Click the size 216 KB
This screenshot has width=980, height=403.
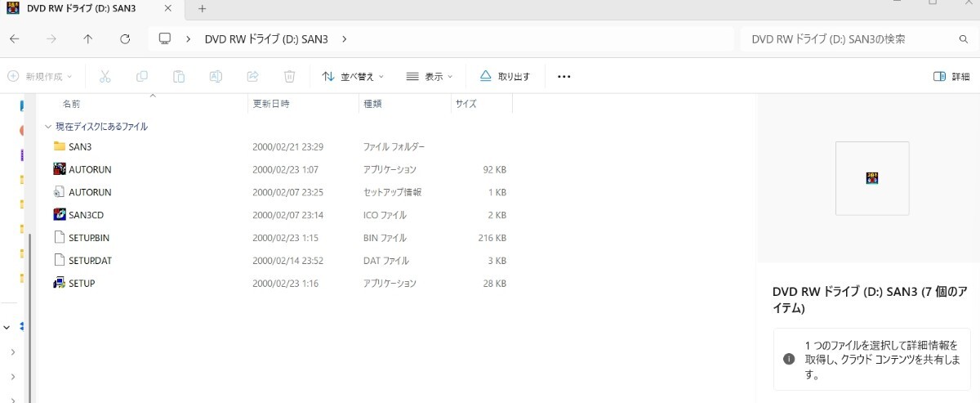pos(492,238)
